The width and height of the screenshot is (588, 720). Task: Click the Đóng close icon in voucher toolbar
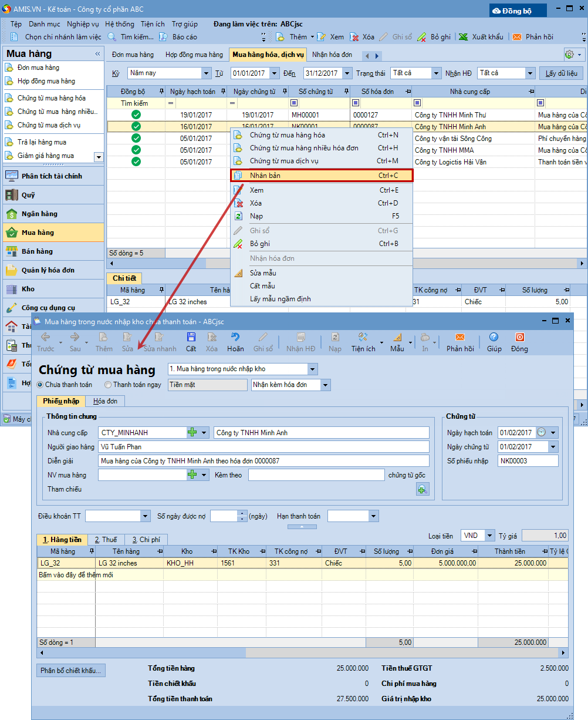[519, 337]
